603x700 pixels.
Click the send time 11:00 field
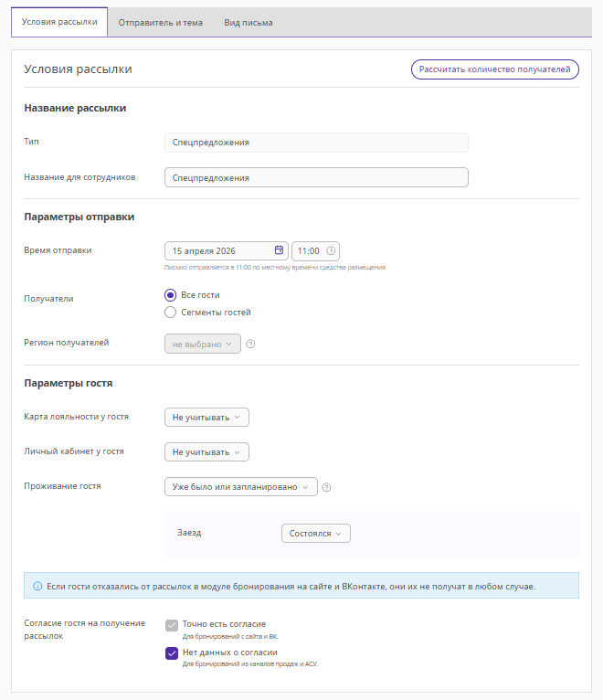pos(309,250)
